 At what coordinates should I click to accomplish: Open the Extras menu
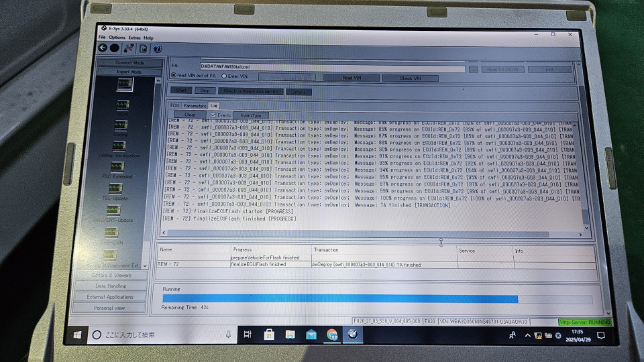click(134, 38)
